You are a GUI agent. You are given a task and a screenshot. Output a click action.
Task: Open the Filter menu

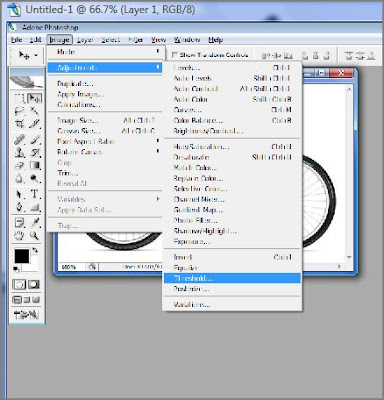pyautogui.click(x=136, y=40)
